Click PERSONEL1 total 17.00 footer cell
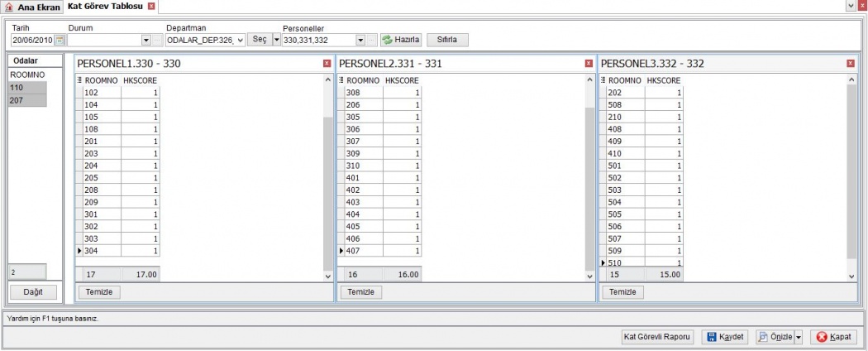The image size is (868, 351). [x=141, y=275]
